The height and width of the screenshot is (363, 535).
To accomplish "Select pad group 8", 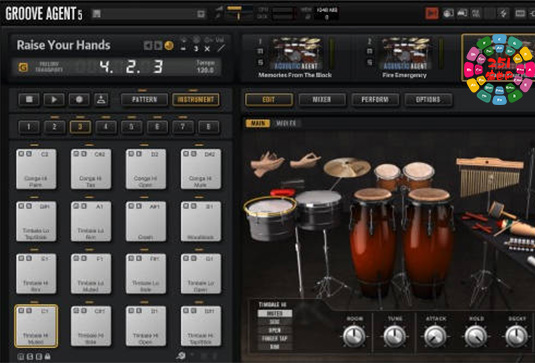I will tap(208, 127).
